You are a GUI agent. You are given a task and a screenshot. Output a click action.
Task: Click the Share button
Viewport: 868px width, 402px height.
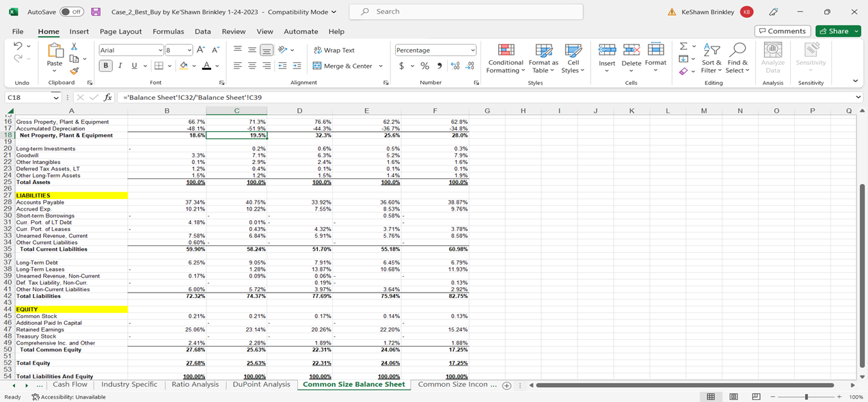837,31
